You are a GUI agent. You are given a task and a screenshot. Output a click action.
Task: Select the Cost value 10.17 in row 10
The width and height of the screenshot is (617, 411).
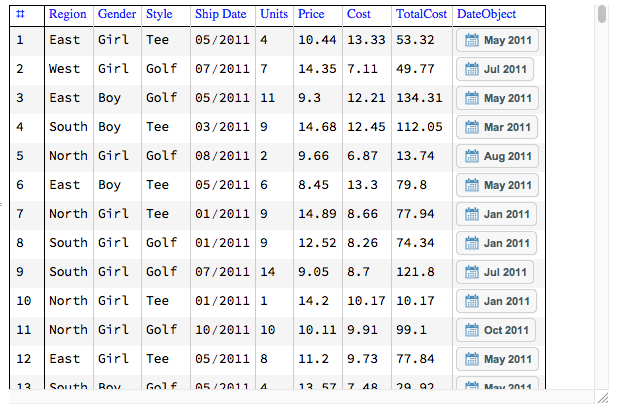point(366,301)
